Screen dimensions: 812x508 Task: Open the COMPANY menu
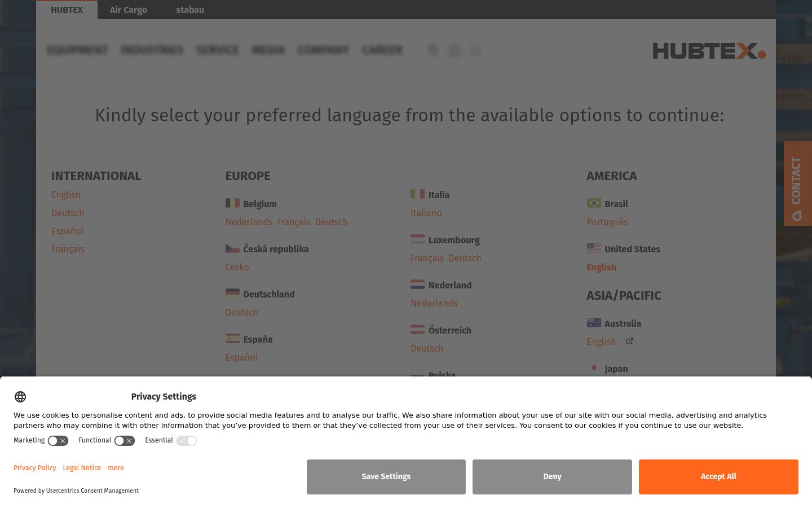click(x=324, y=50)
